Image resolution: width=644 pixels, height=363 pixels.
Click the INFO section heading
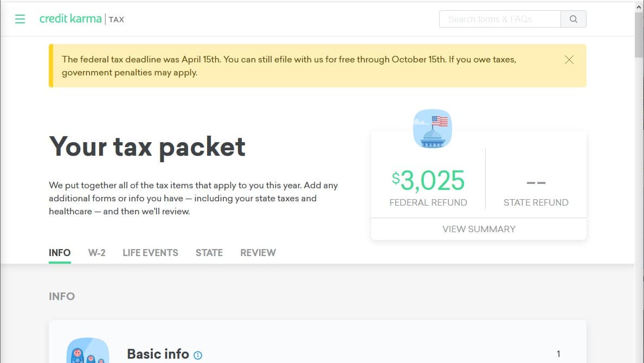click(x=62, y=296)
